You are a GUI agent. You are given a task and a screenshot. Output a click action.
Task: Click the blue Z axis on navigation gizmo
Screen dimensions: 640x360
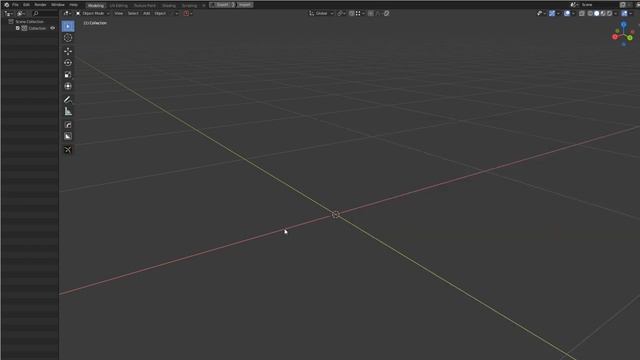[x=623, y=25]
